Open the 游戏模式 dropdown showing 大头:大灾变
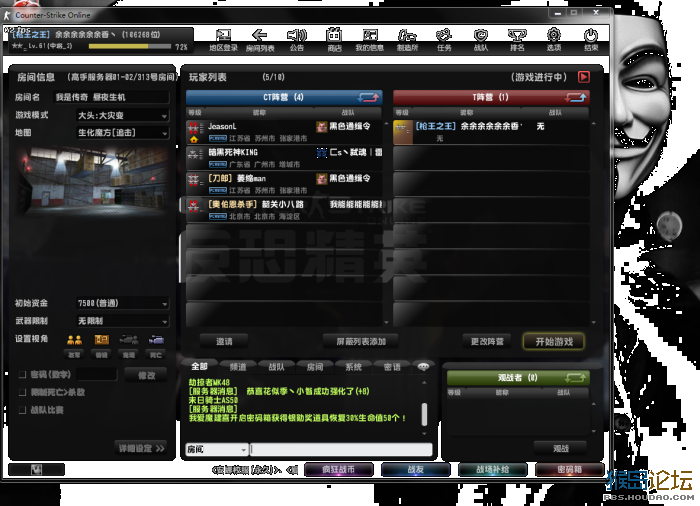Image resolution: width=700 pixels, height=506 pixels. 122,115
